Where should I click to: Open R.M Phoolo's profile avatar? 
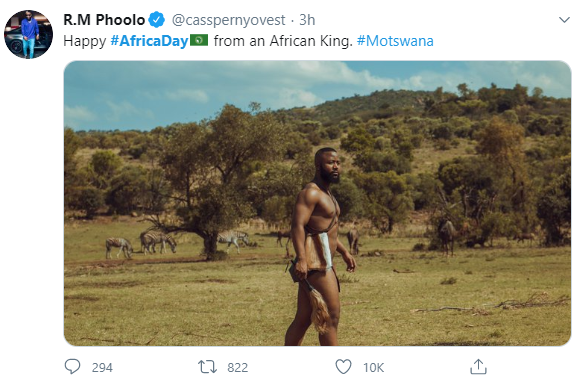pyautogui.click(x=28, y=34)
